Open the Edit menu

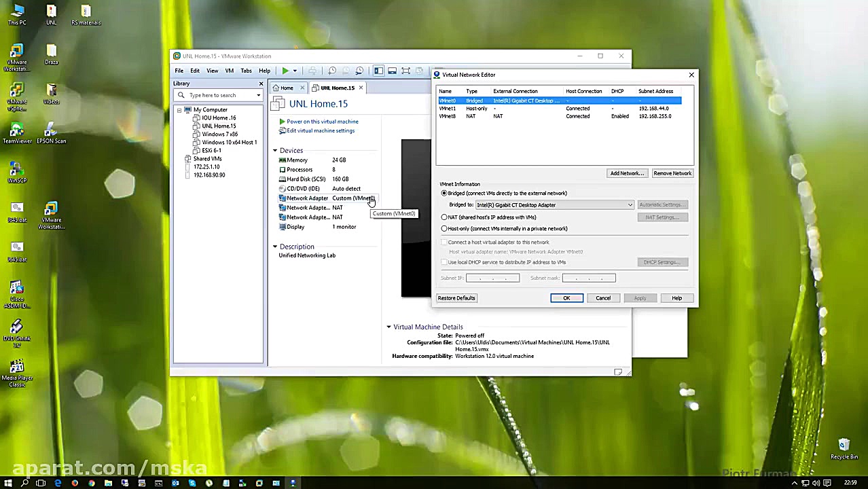pos(195,71)
